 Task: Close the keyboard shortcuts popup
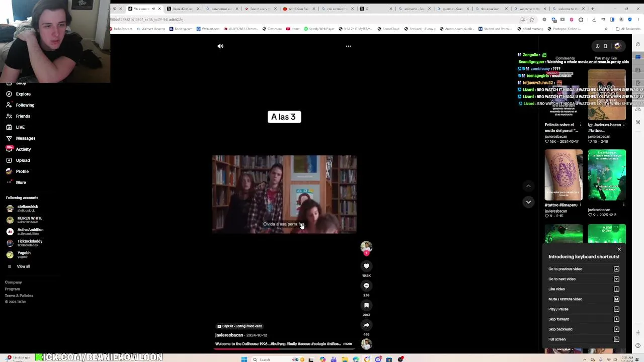[619, 249]
